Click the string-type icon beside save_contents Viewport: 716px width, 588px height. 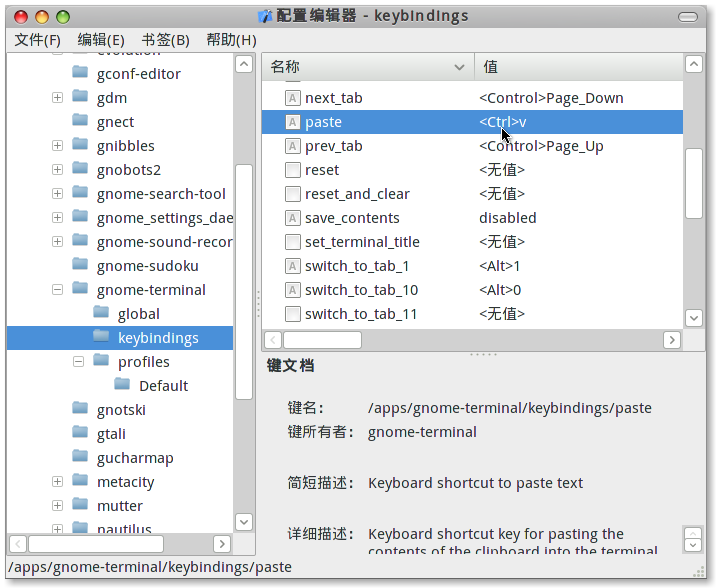293,218
